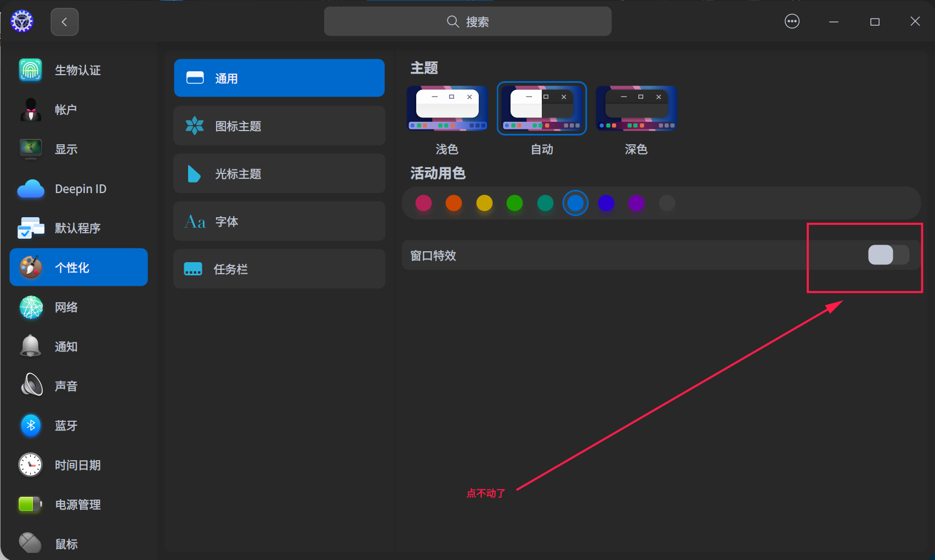This screenshot has height=560, width=935.
Task: Click the Time and Date clock icon
Action: [x=31, y=465]
